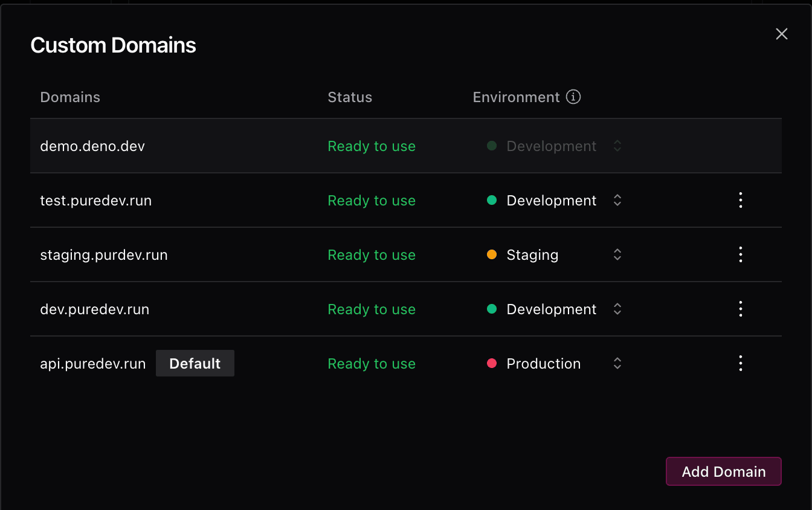The image size is (812, 510).
Task: Close the Custom Domains dialog
Action: [781, 34]
